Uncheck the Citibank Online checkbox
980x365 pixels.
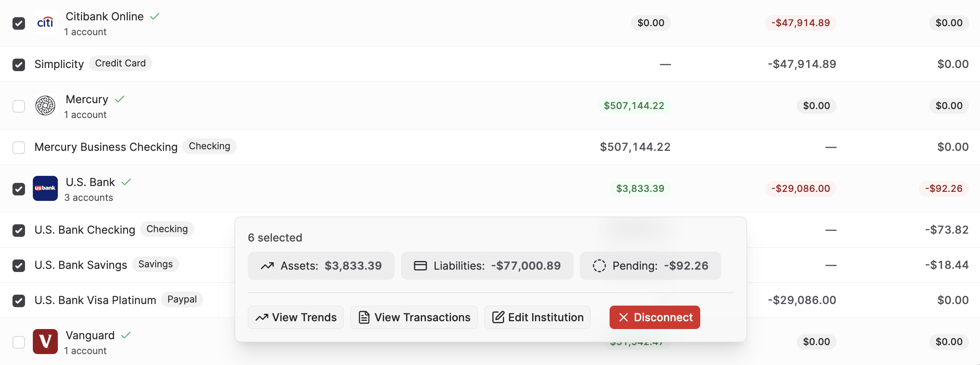19,23
